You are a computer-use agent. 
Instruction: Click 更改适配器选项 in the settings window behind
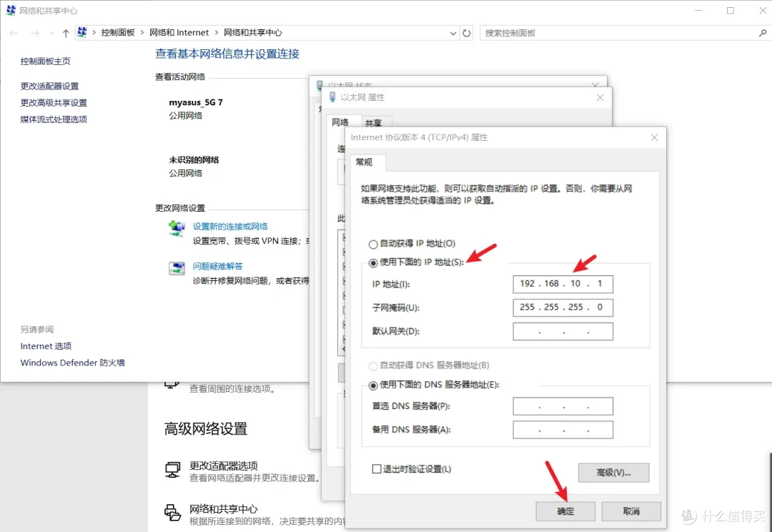(224, 465)
